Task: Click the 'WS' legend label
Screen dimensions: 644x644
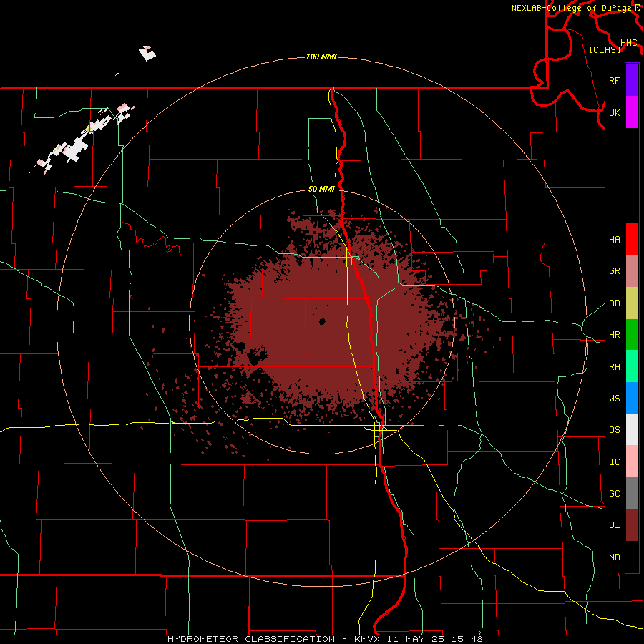Action: coord(614,399)
